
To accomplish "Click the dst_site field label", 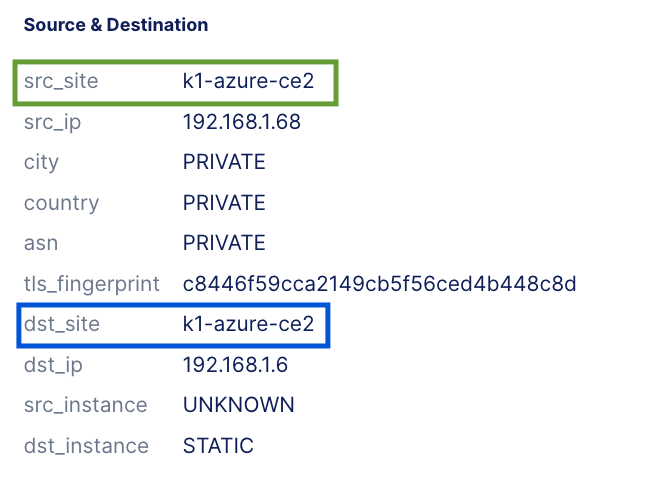I will click(62, 325).
